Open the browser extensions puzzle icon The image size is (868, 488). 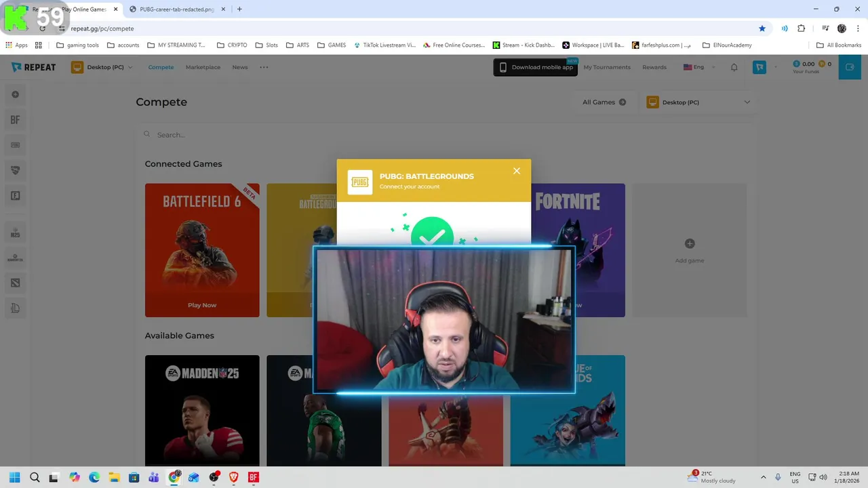click(x=802, y=28)
